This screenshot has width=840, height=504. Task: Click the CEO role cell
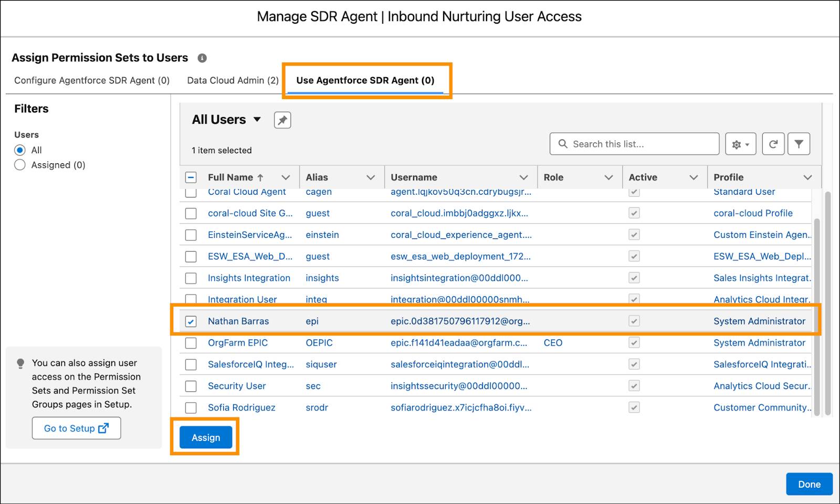point(553,342)
